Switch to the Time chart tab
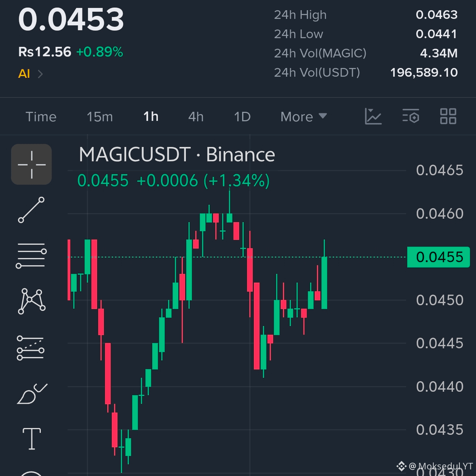476x476 pixels. [41, 117]
